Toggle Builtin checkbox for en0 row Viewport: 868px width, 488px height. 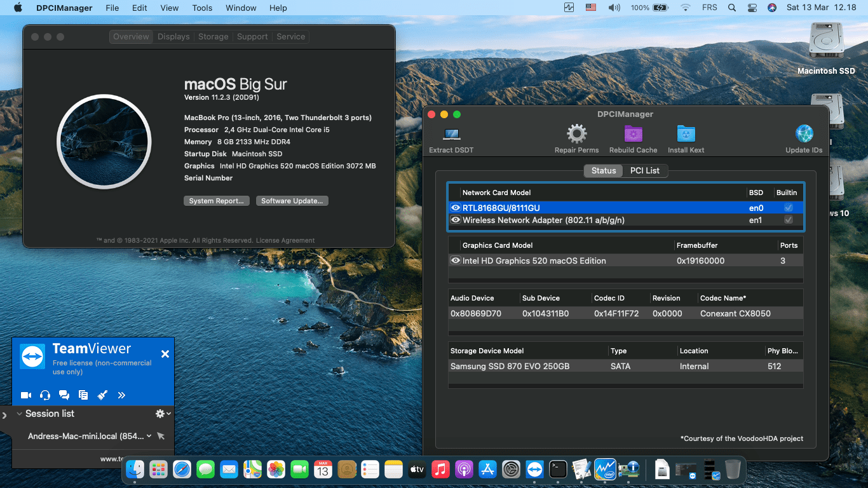(x=789, y=208)
